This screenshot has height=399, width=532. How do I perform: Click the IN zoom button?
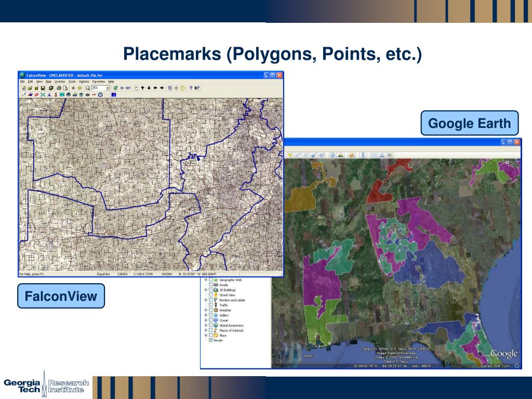point(122,88)
